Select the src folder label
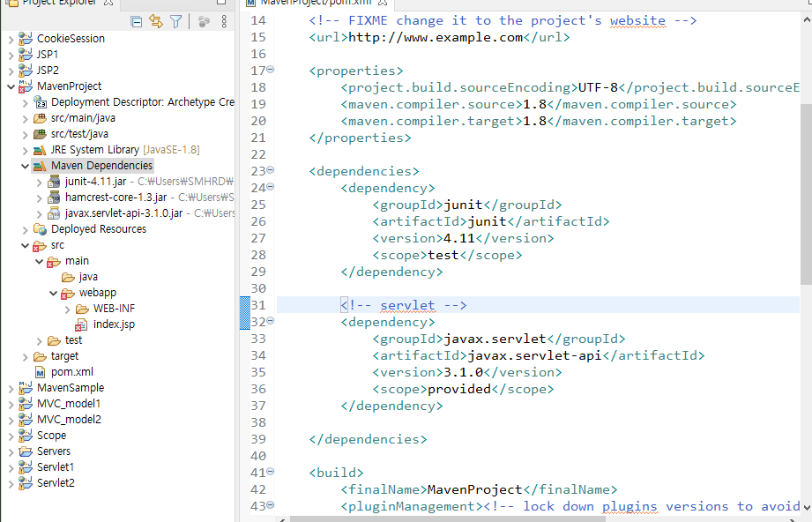Image resolution: width=812 pixels, height=522 pixels. (x=57, y=245)
